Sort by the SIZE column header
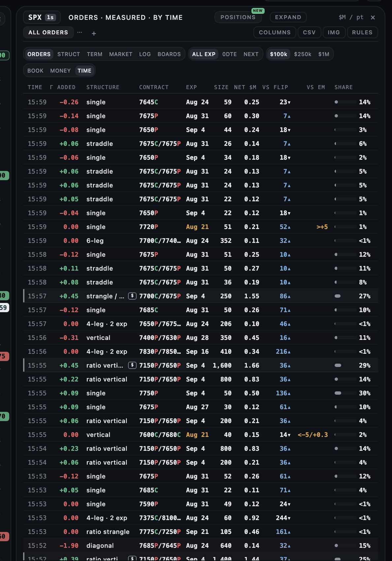The width and height of the screenshot is (392, 561). point(221,87)
